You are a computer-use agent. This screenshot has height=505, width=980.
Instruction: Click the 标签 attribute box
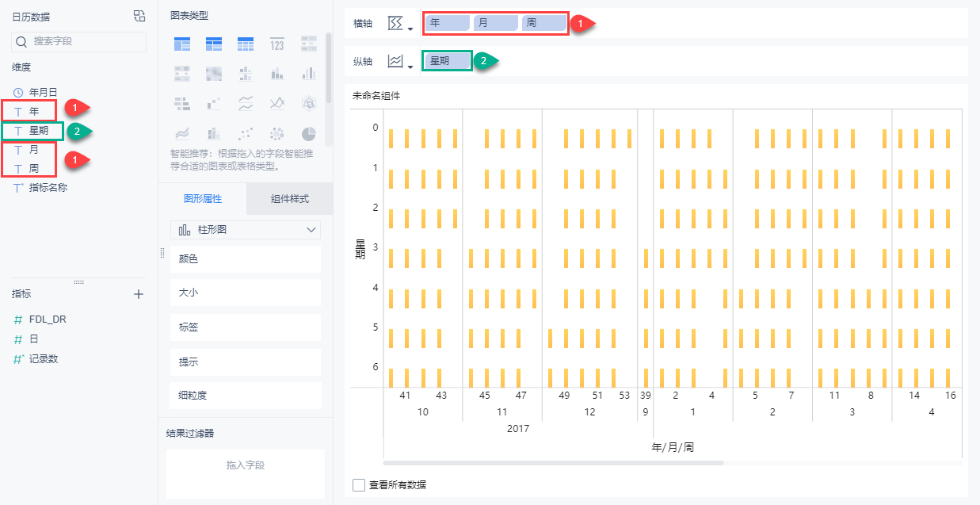(x=246, y=327)
